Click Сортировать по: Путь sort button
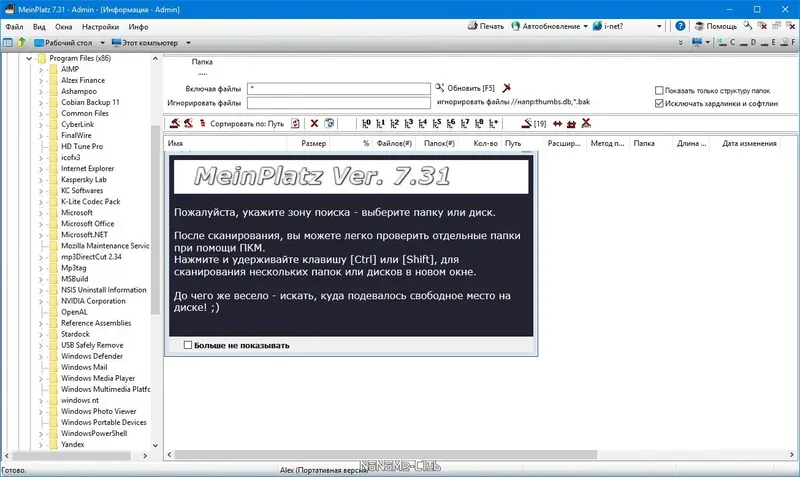 click(x=242, y=123)
